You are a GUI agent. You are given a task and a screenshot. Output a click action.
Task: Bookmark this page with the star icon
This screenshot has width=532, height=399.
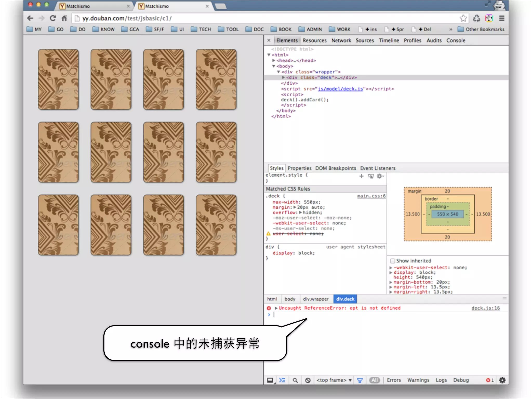pyautogui.click(x=463, y=18)
